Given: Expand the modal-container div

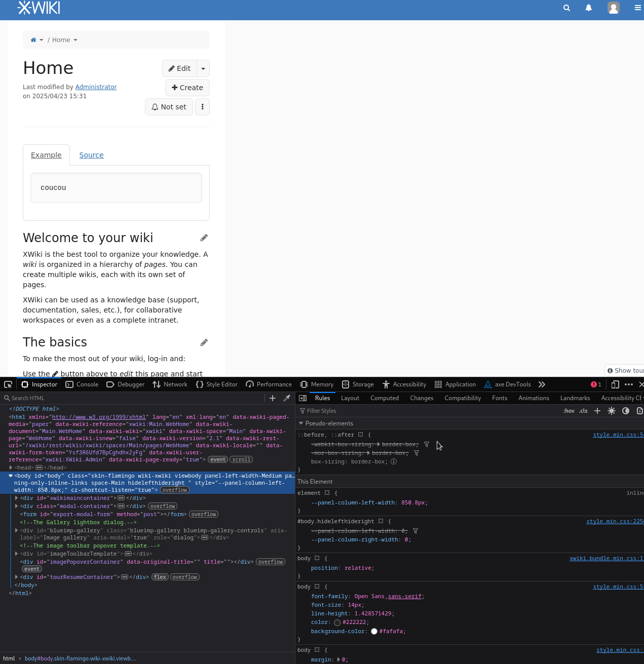Looking at the screenshot, I should pos(17,506).
